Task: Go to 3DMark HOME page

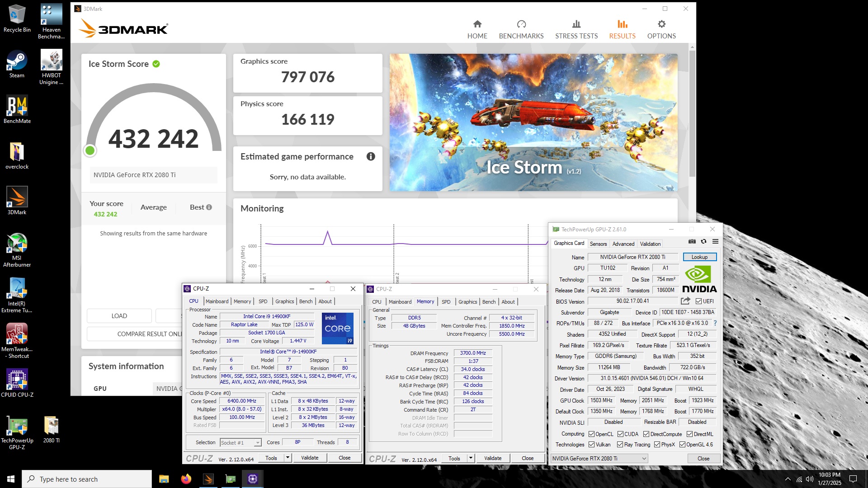Action: click(477, 30)
